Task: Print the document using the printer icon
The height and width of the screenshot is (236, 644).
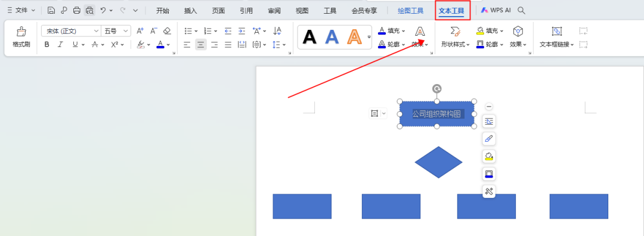Action: click(77, 11)
